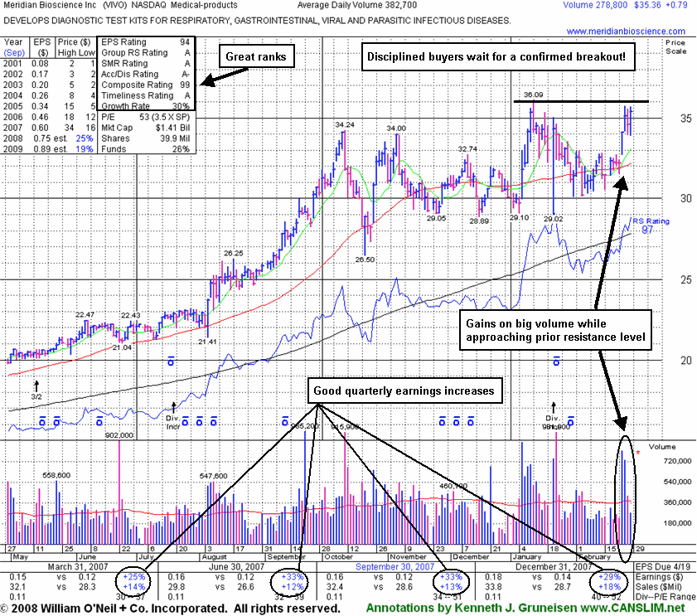Click the Volume axis label
The image size is (697, 616).
point(662,447)
